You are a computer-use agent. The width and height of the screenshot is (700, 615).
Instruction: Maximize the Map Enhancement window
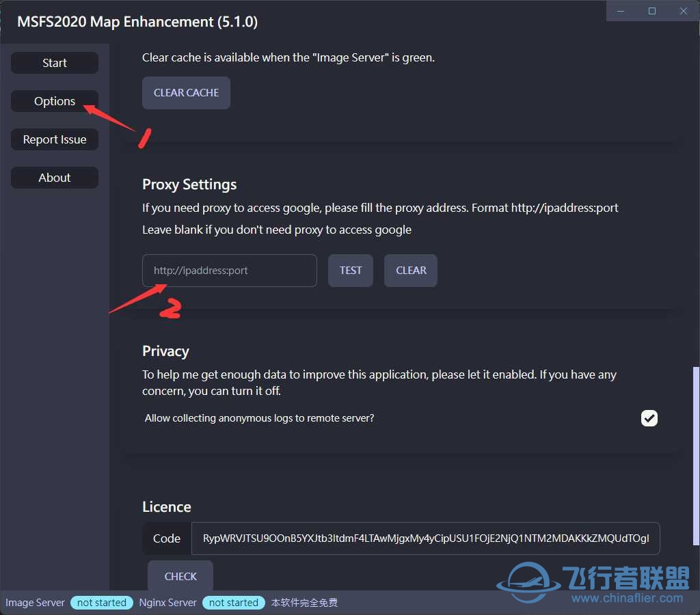coord(651,11)
